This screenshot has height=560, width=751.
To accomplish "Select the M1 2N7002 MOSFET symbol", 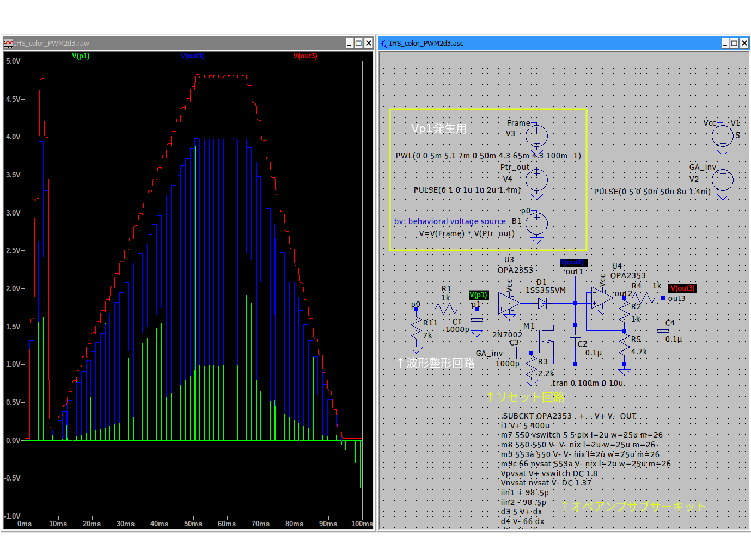I will tap(546, 342).
